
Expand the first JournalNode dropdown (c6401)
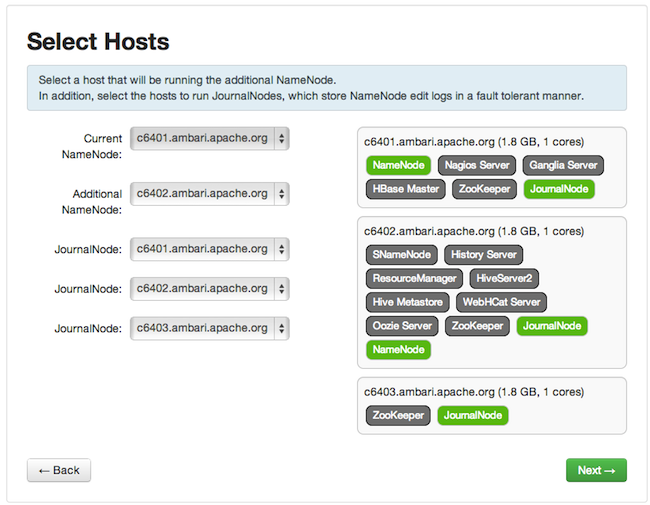coord(209,249)
